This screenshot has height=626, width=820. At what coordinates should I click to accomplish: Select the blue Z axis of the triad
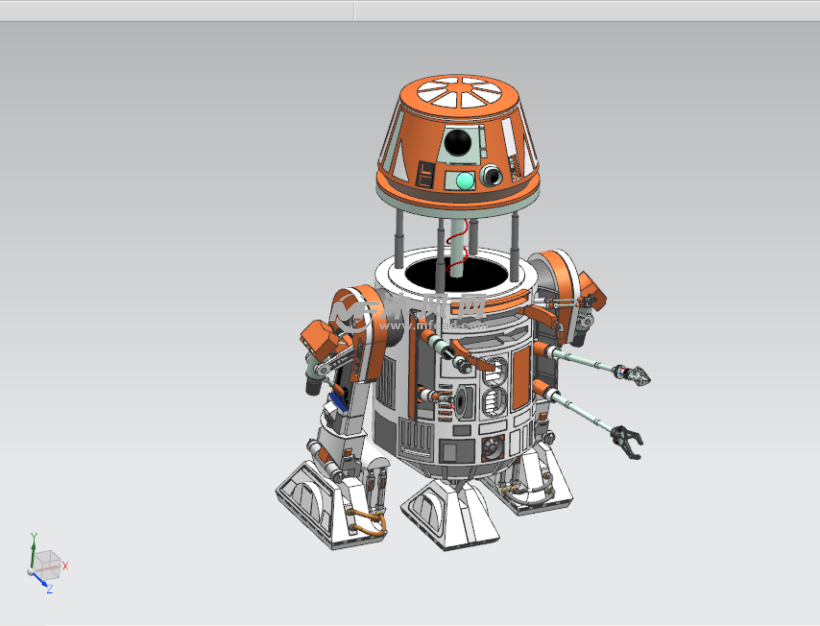point(41,579)
